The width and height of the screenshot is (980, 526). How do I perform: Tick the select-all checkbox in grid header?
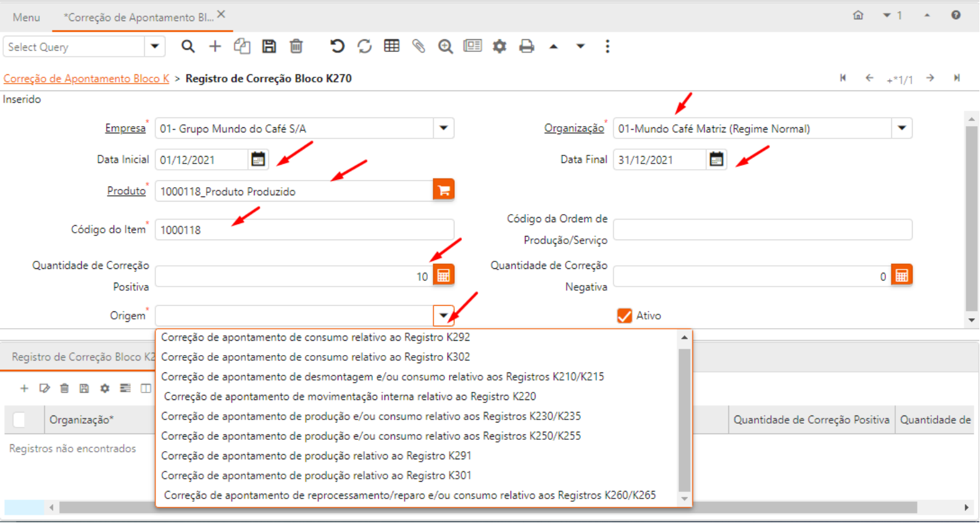(x=19, y=420)
